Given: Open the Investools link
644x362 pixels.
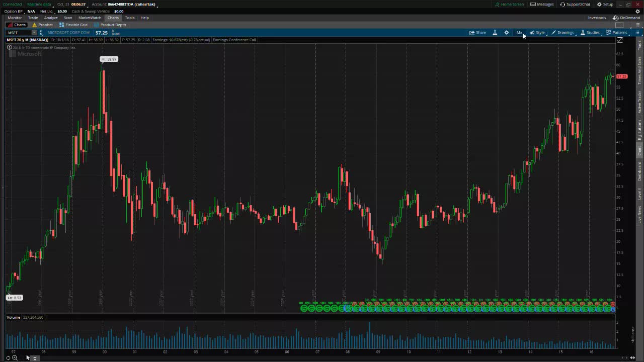Looking at the screenshot, I should (597, 18).
